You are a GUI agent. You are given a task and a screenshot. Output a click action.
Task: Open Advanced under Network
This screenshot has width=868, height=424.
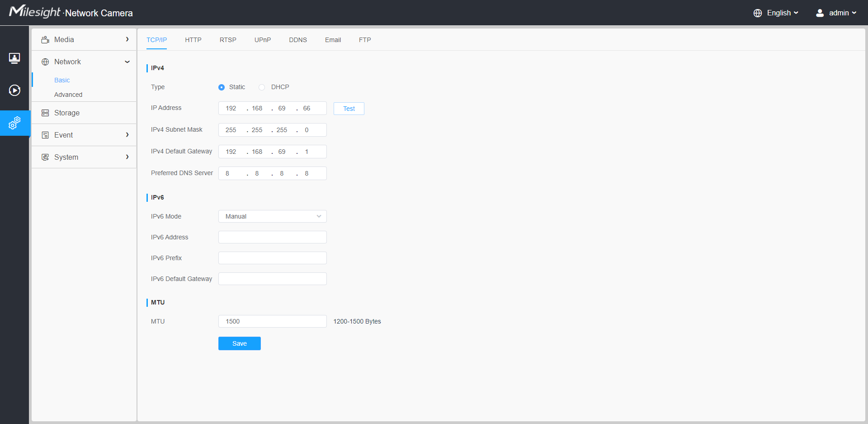tap(68, 95)
